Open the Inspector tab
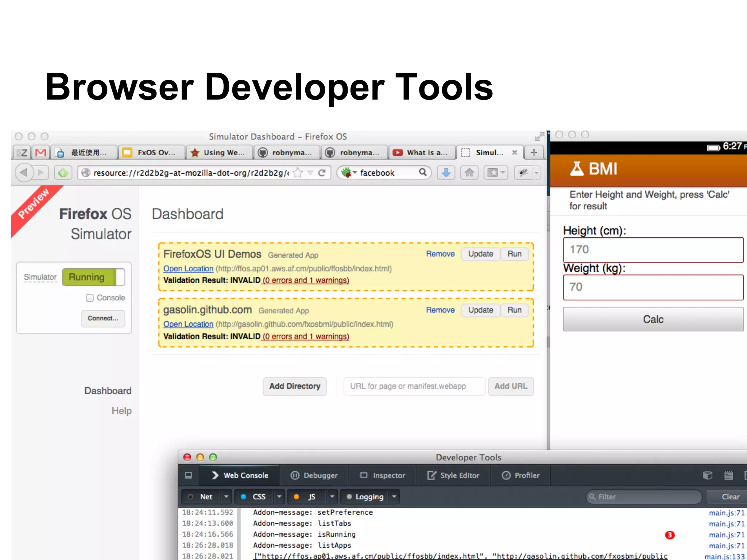This screenshot has width=747, height=560. coord(382,475)
